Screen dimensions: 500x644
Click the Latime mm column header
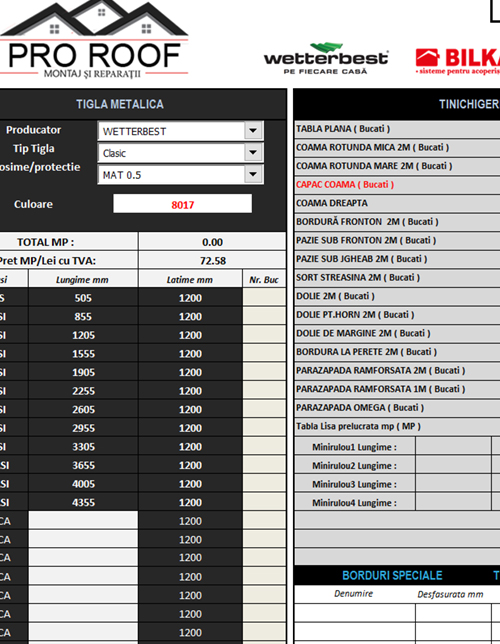point(190,279)
